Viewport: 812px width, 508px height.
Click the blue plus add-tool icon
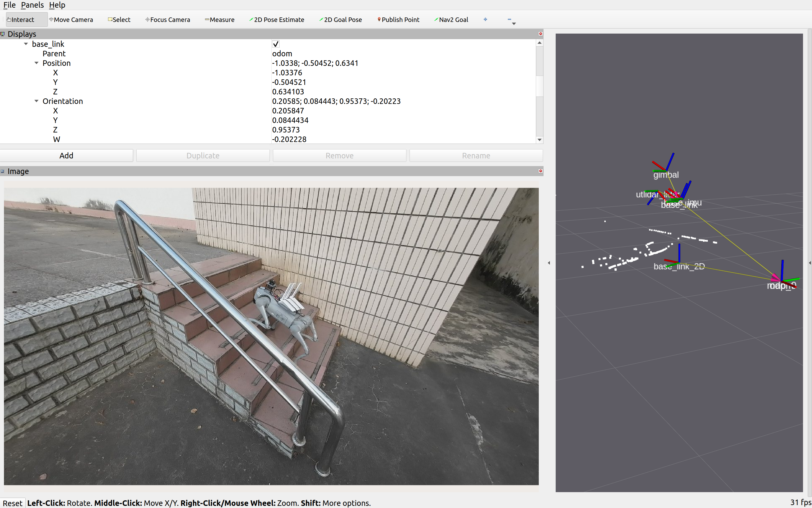(x=485, y=20)
